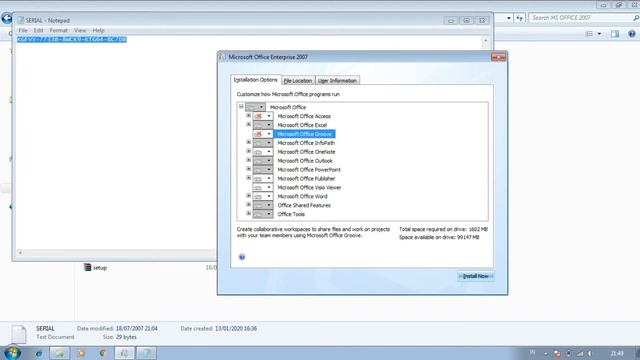Toggle the Explorer preview pane icon

point(615,34)
